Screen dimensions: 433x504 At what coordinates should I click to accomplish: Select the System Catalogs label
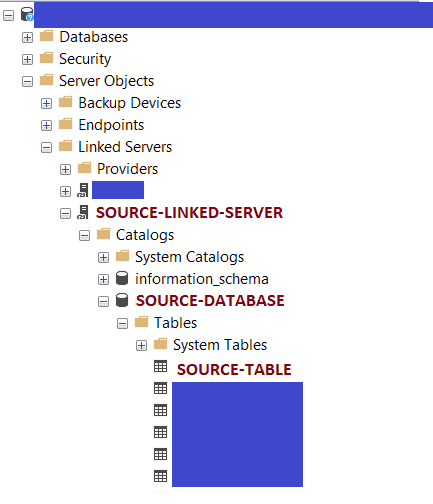click(189, 257)
